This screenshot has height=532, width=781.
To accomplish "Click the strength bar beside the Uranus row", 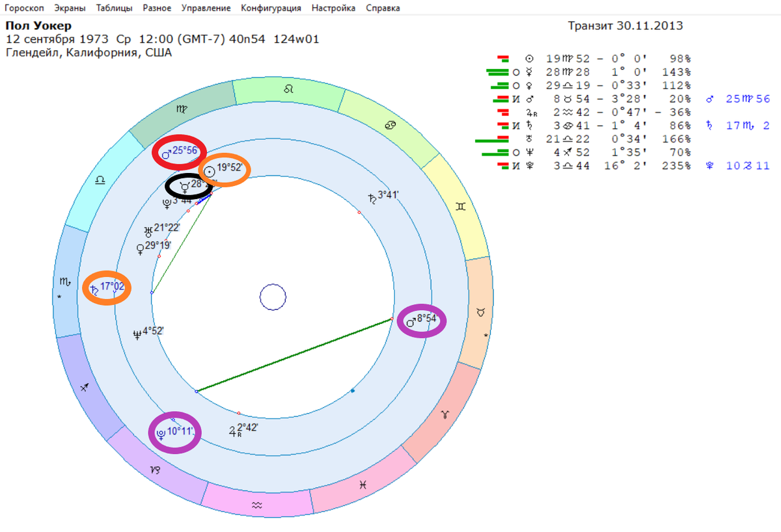I will pyautogui.click(x=491, y=139).
